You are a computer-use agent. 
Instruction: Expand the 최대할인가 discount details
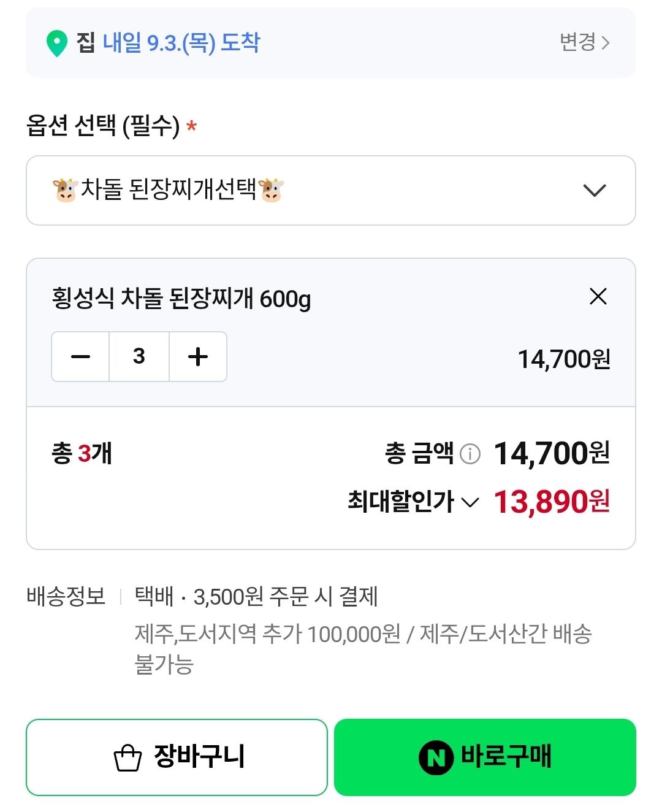pos(413,502)
